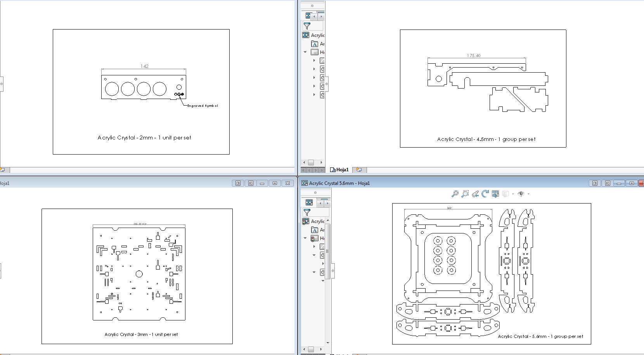The height and width of the screenshot is (355, 644).
Task: Open the Hide/Show Items dropdown arrow
Action: 528,194
